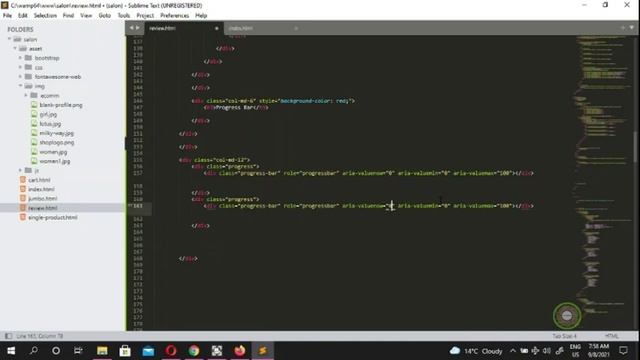Click Sublime Text taskbar icon

pyautogui.click(x=263, y=351)
